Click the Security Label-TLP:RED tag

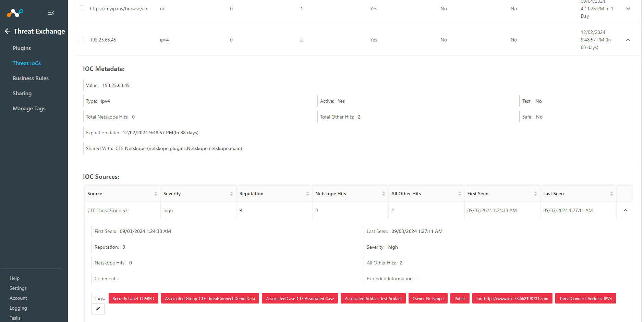pyautogui.click(x=133, y=298)
